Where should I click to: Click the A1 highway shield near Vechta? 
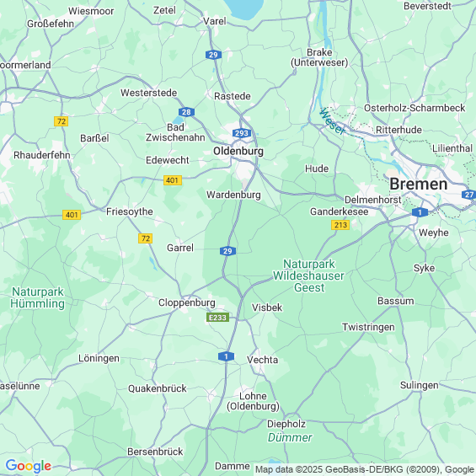(x=226, y=356)
